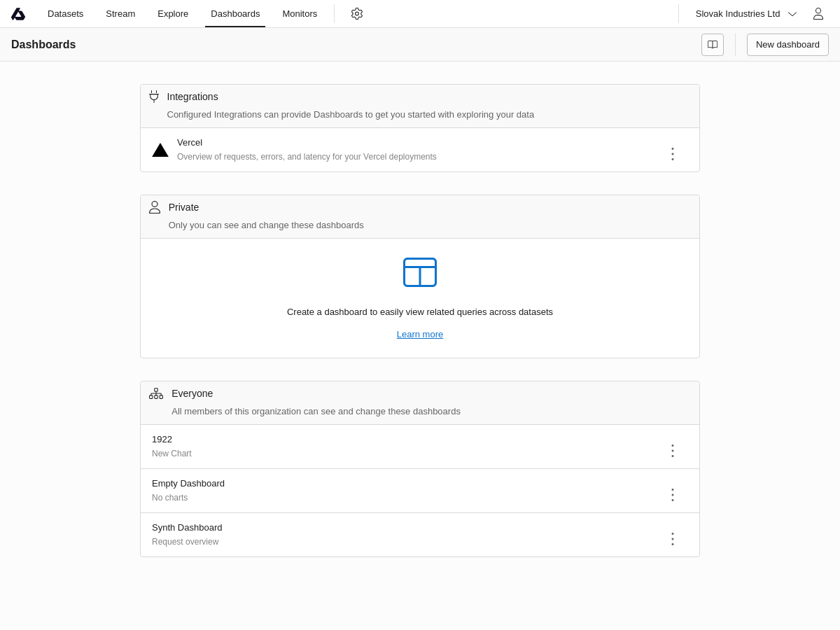Go to the Datasets tab

[65, 14]
